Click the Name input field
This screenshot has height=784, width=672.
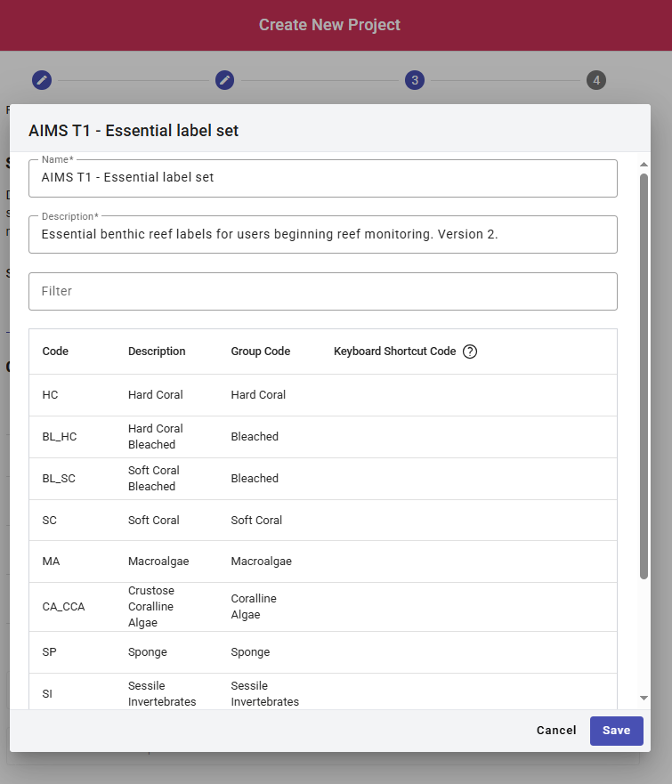point(322,178)
